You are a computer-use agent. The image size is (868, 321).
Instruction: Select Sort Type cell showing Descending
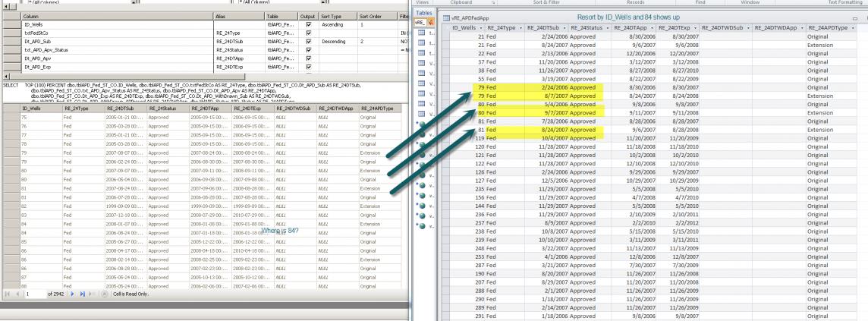coord(338,42)
